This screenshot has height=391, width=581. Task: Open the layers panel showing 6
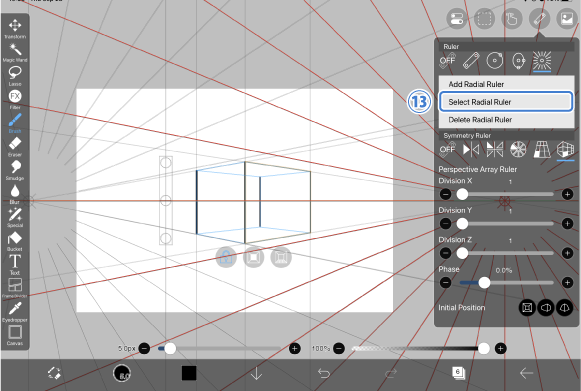point(458,373)
